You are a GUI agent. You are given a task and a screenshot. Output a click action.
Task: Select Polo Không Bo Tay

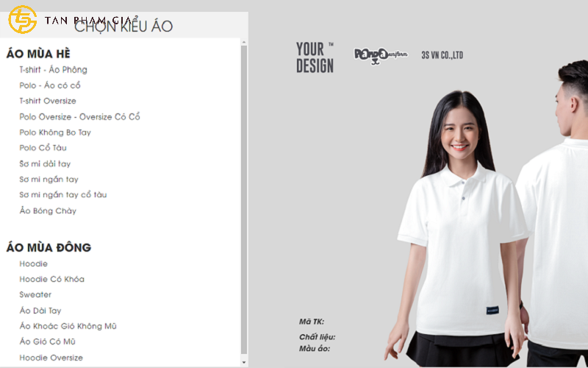click(55, 132)
